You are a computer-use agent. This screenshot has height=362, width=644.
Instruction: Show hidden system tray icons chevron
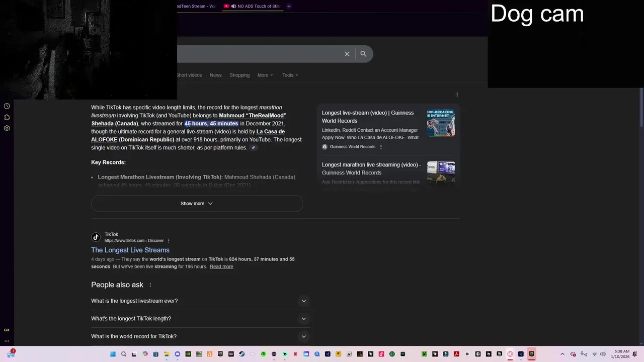tap(562, 354)
